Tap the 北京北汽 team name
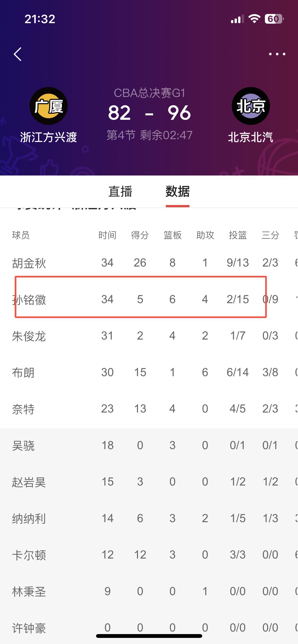Screen dimensions: 298x644 pos(251,137)
